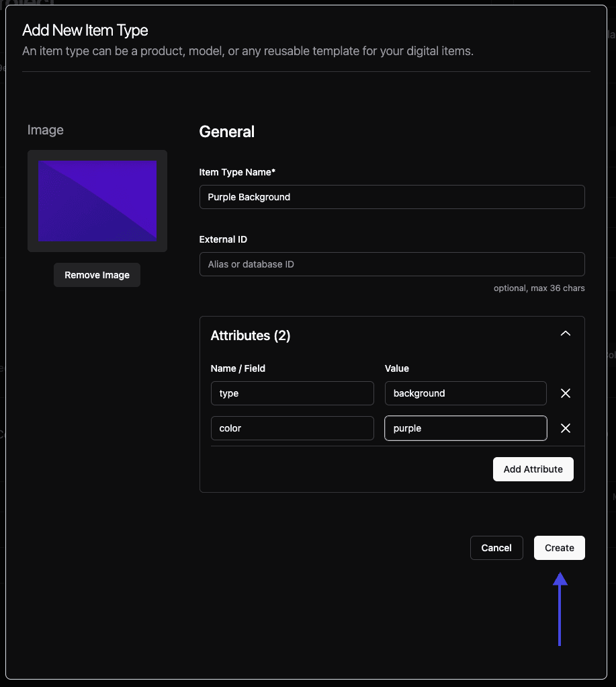Click the 'General' section heading
616x687 pixels.
click(x=227, y=132)
